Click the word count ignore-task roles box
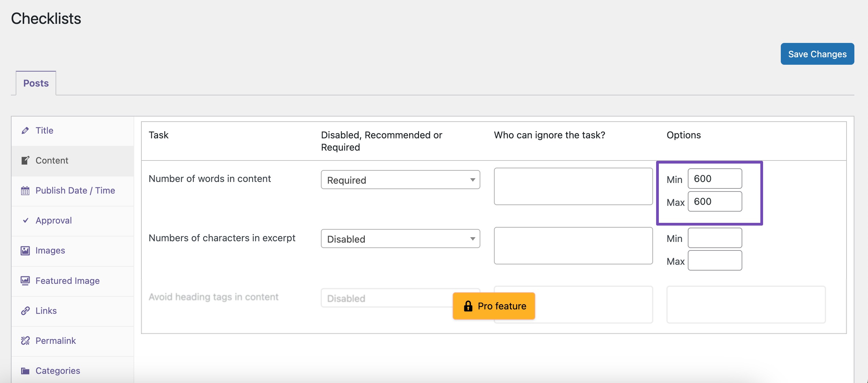The image size is (868, 383). [x=573, y=186]
